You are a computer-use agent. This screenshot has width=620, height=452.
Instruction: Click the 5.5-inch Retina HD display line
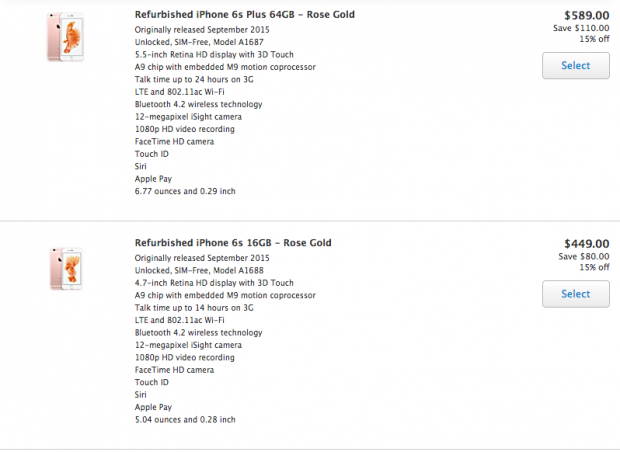[214, 55]
